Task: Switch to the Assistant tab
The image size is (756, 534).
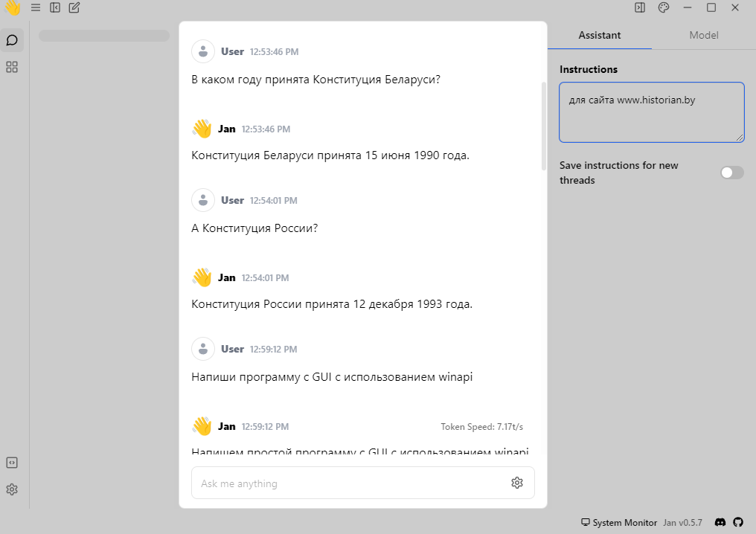Action: tap(599, 35)
